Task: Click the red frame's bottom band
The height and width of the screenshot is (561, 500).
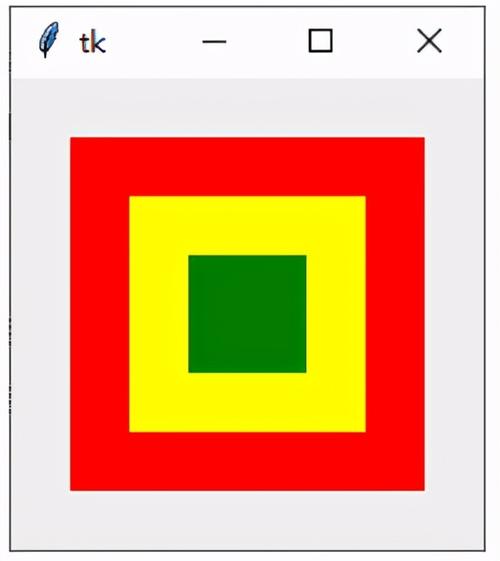Action: coord(247,462)
